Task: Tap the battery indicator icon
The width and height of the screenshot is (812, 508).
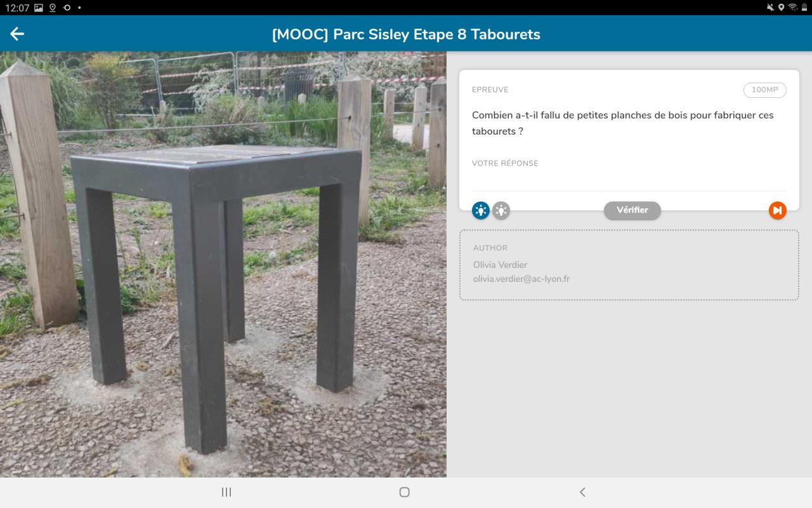Action: point(804,7)
